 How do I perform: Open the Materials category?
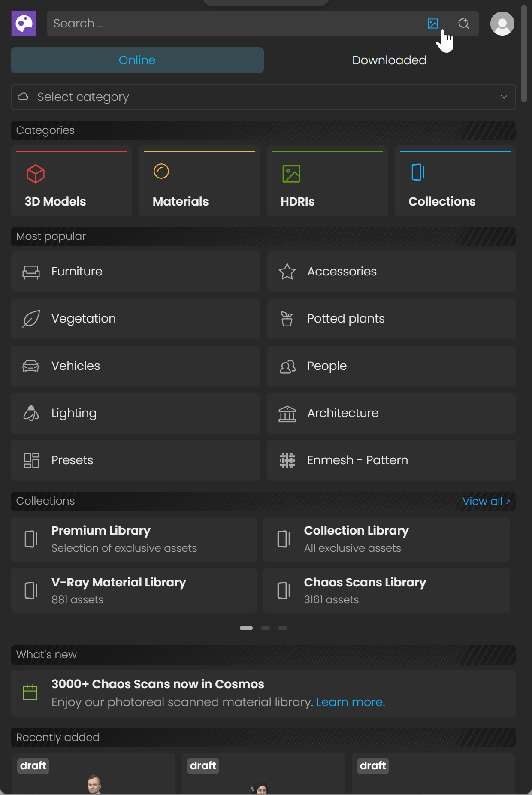199,181
